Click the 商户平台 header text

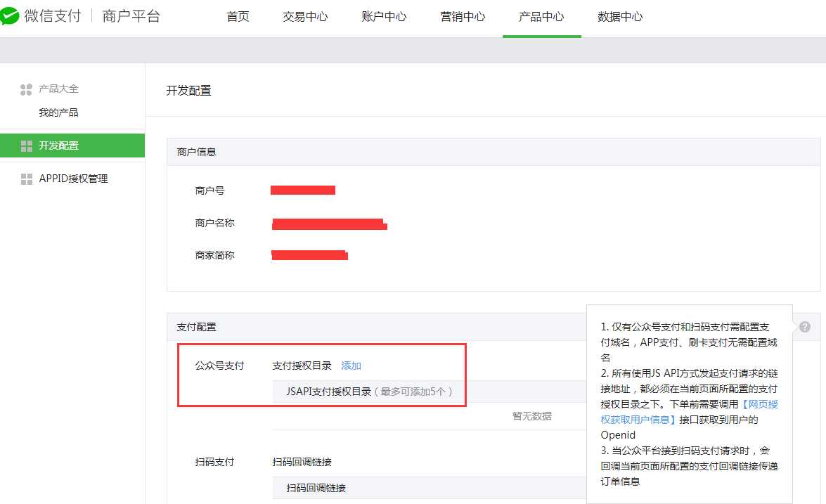click(131, 15)
